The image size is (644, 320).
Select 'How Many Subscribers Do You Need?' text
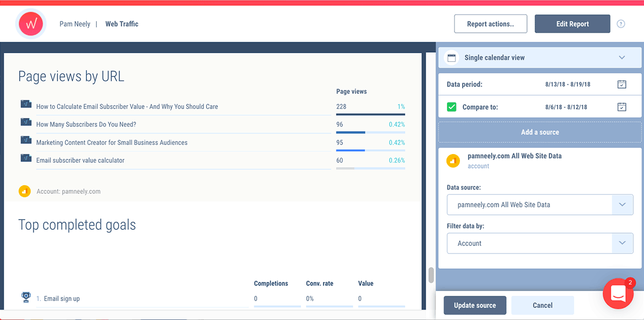click(86, 125)
